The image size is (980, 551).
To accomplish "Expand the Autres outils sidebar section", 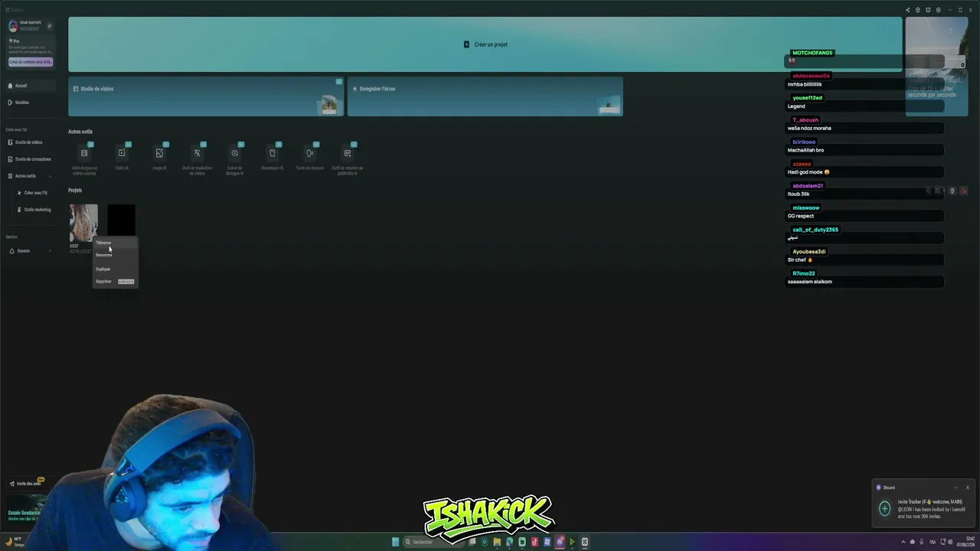I will tap(29, 176).
